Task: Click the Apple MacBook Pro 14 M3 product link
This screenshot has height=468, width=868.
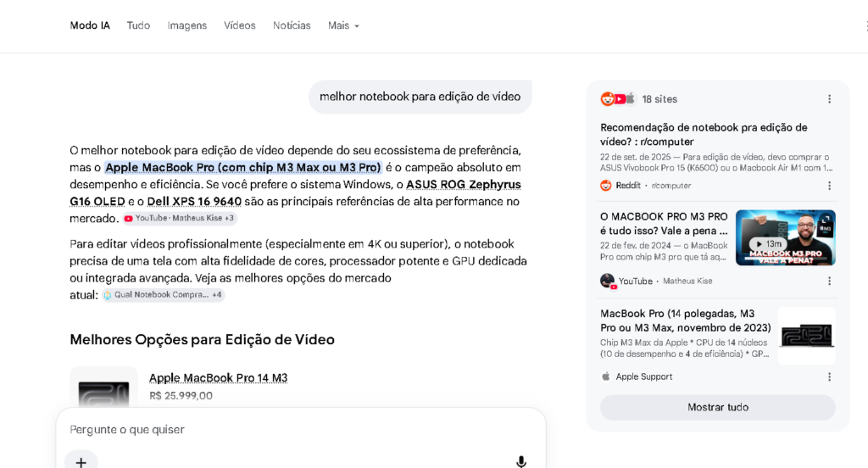Action: pyautogui.click(x=218, y=378)
